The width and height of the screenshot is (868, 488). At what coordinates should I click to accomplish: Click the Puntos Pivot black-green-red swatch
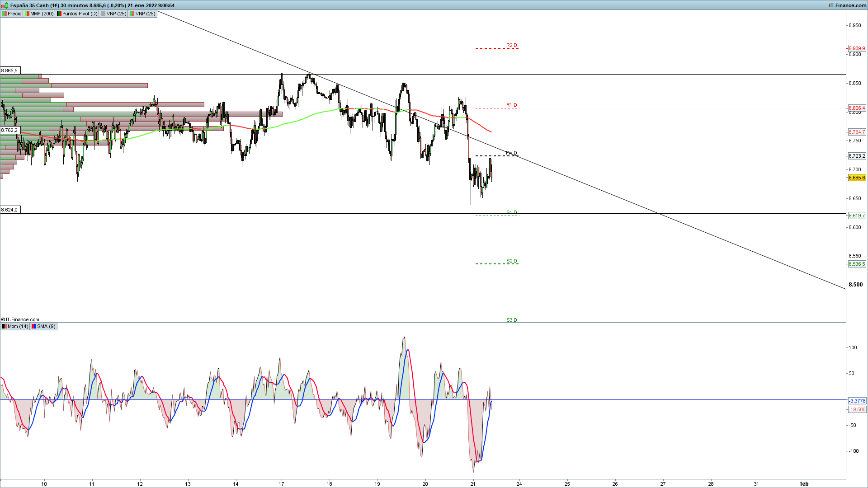pyautogui.click(x=59, y=14)
